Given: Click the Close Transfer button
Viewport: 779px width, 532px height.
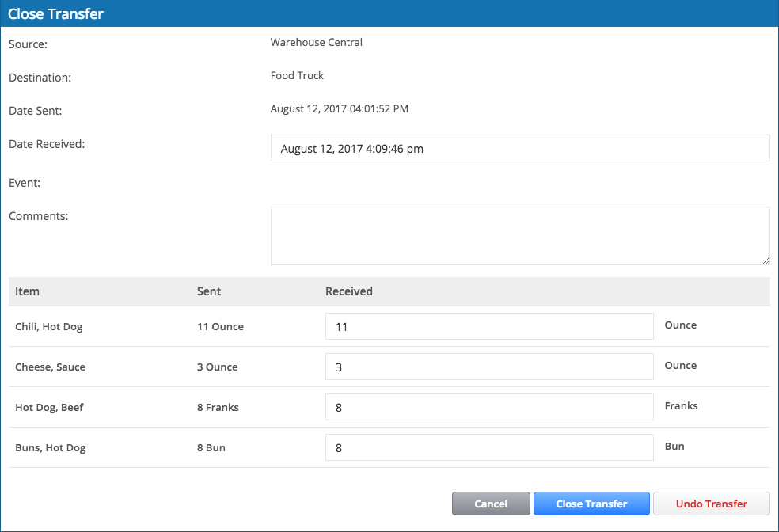Looking at the screenshot, I should click(x=591, y=503).
